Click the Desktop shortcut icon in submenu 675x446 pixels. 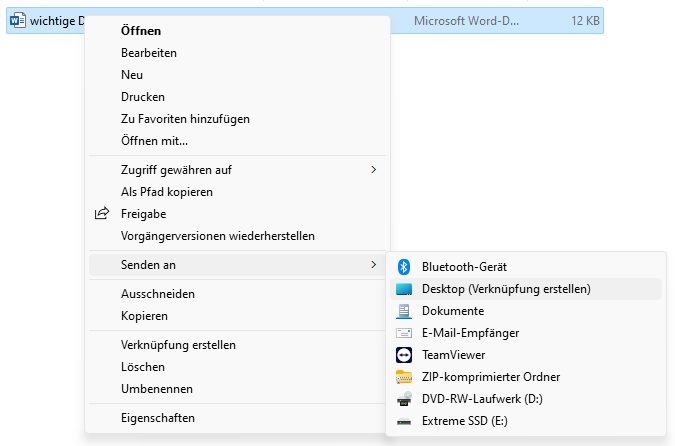click(x=404, y=289)
